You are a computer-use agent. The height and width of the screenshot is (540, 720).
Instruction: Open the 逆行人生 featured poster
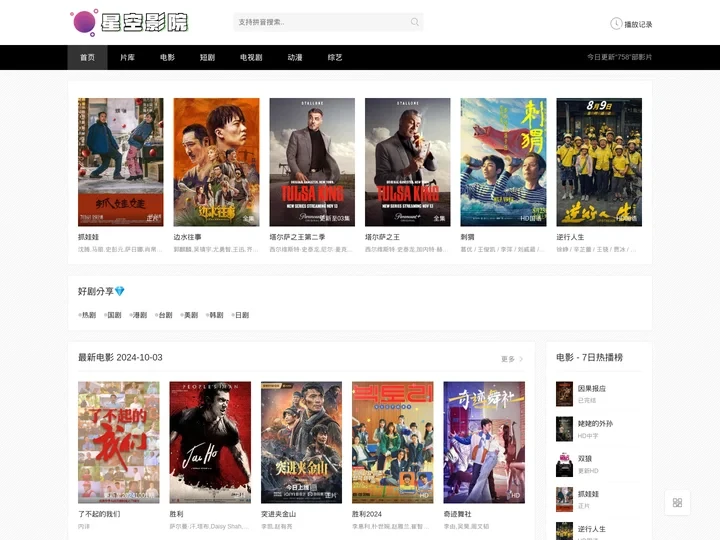599,162
